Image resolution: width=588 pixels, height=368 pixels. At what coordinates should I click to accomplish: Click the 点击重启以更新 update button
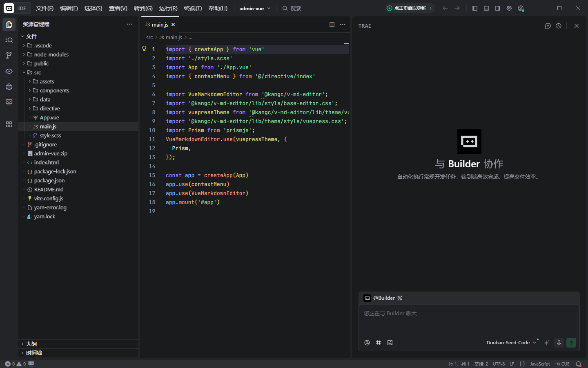pyautogui.click(x=409, y=8)
